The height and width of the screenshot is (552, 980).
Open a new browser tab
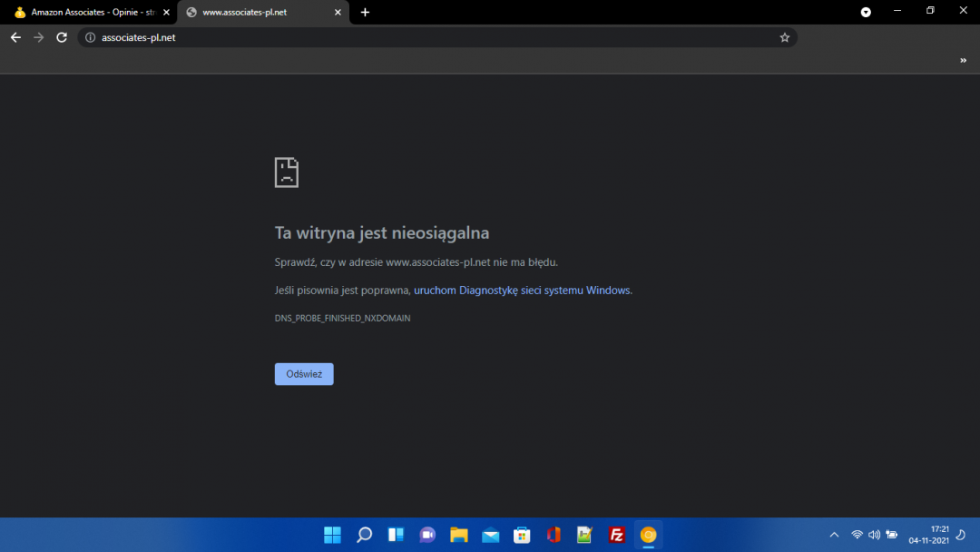pos(365,13)
